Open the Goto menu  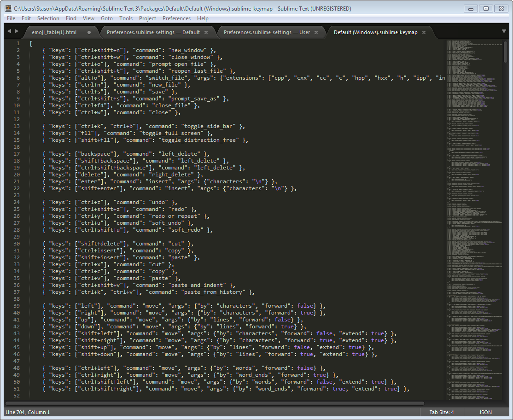point(107,18)
